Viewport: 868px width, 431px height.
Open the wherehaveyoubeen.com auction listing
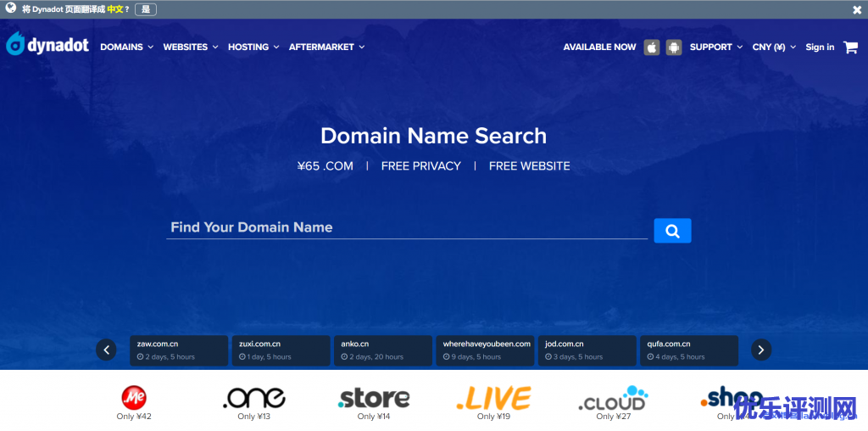[x=487, y=350]
